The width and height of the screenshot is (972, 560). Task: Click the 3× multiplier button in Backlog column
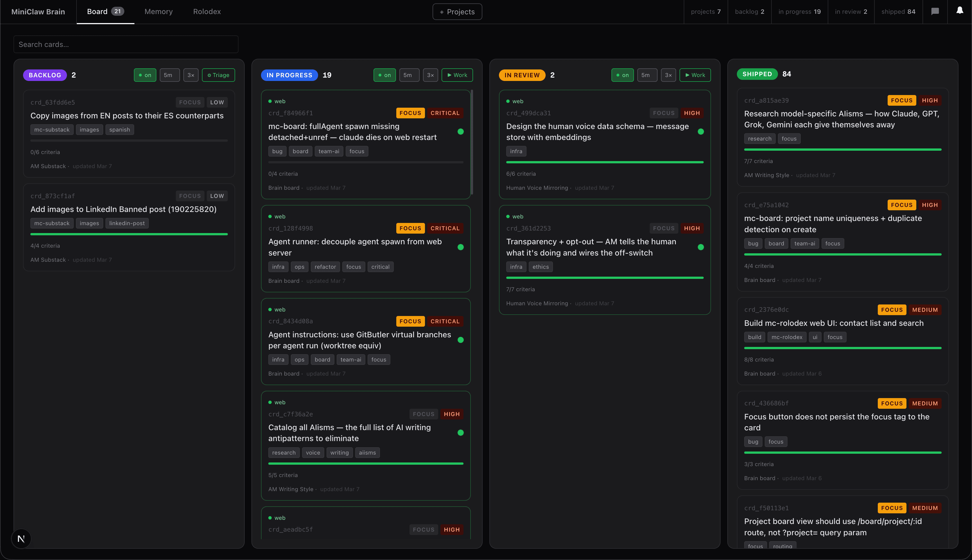point(191,75)
